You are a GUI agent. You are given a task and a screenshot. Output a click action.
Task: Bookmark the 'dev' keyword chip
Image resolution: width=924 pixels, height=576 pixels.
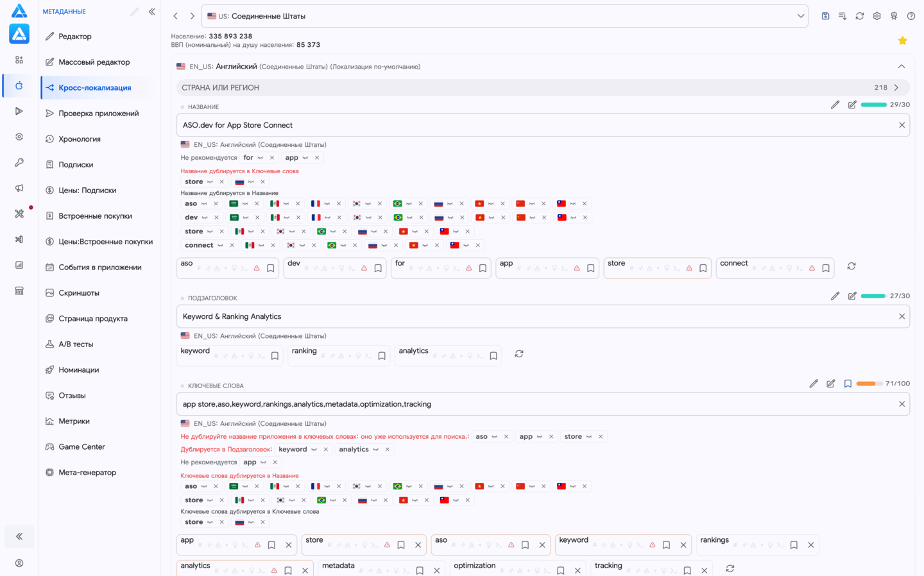[x=378, y=269]
